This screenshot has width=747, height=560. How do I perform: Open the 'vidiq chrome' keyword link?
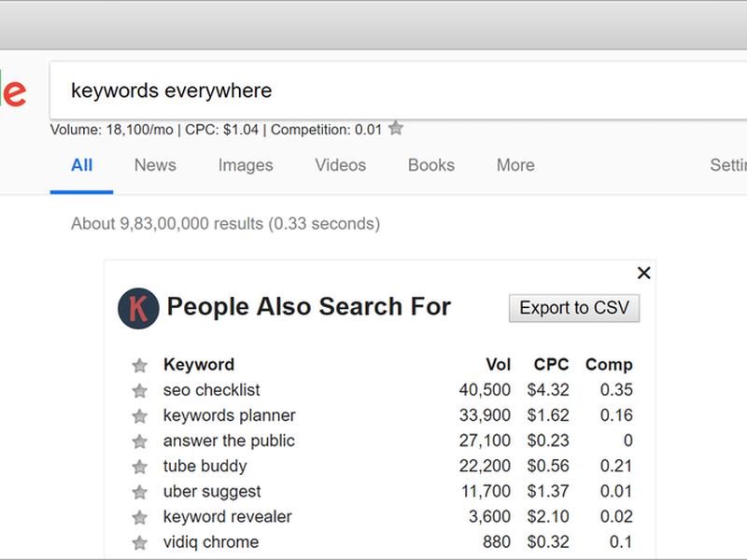[211, 542]
